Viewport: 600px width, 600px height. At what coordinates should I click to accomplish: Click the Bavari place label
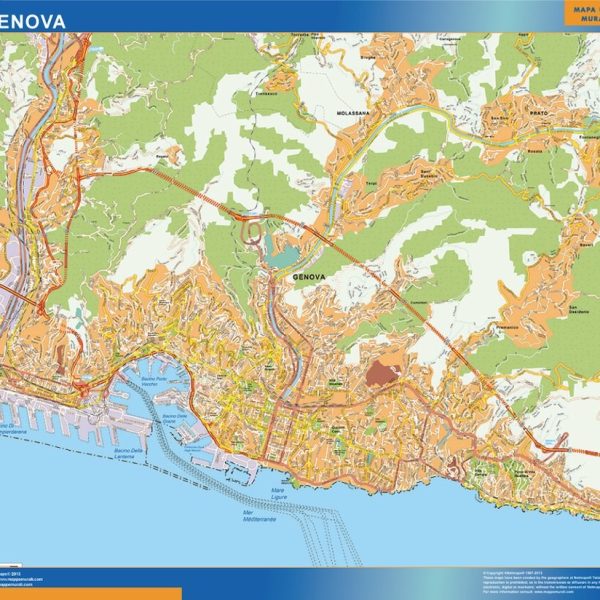tap(585, 245)
